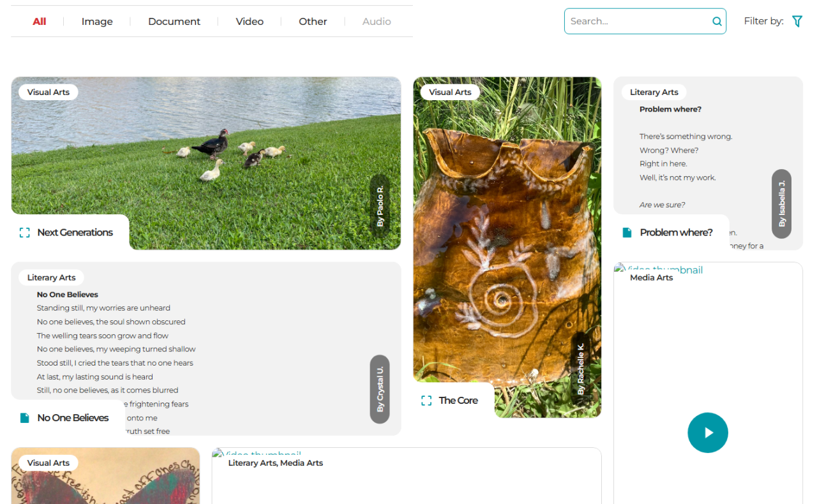Image resolution: width=817 pixels, height=504 pixels.
Task: Click the search magnifier icon
Action: [717, 22]
